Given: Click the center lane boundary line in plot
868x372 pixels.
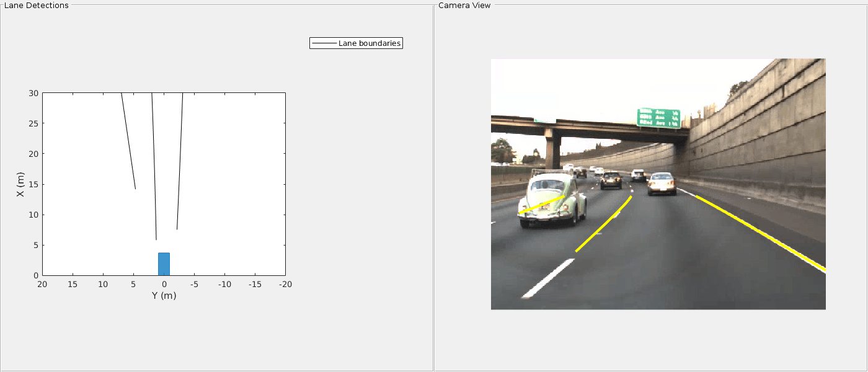Looking at the screenshot, I should point(154,166).
